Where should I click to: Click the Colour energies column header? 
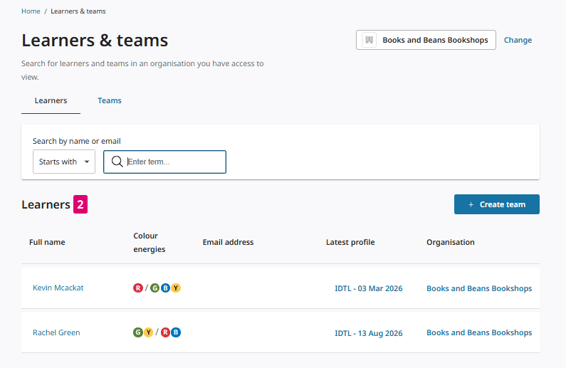(149, 242)
